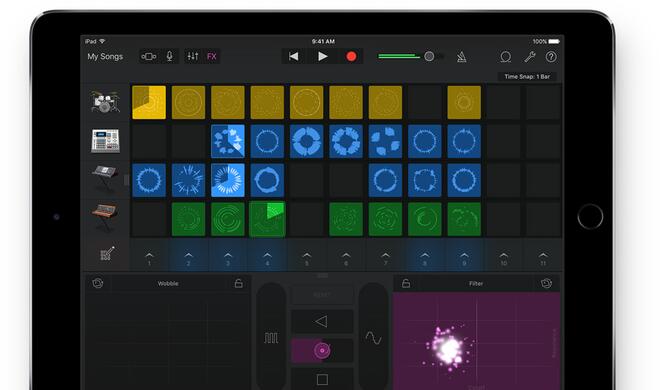Screen dimensions: 660x390
Task: Tap the playing drum machine cell in column 3
Action: [x=228, y=141]
